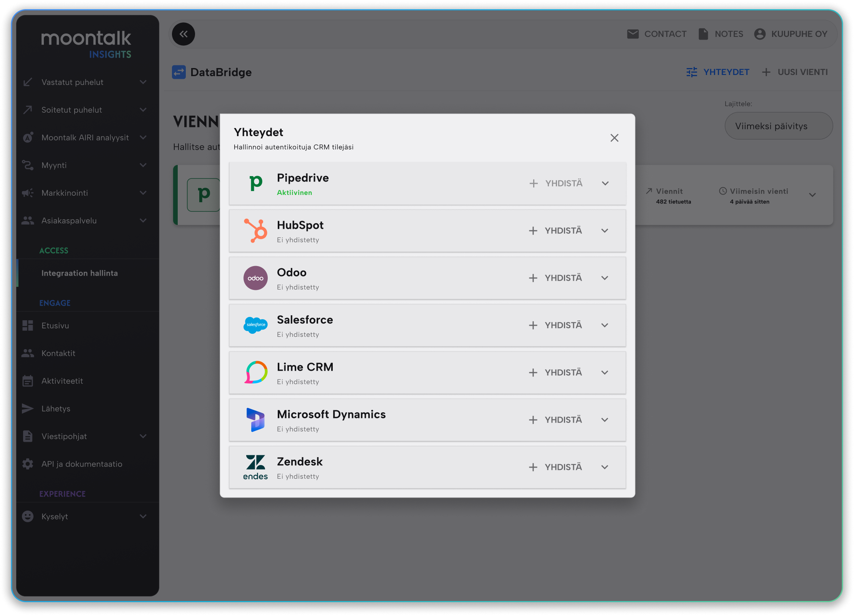Click the Moontalk AIRI analyysit icon
This screenshot has height=616, width=854.
[x=28, y=137]
